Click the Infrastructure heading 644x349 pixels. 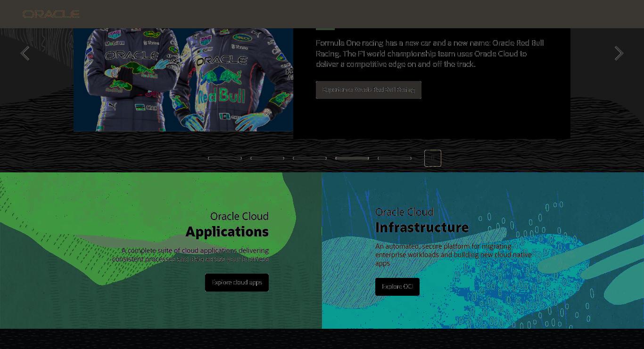(422, 227)
